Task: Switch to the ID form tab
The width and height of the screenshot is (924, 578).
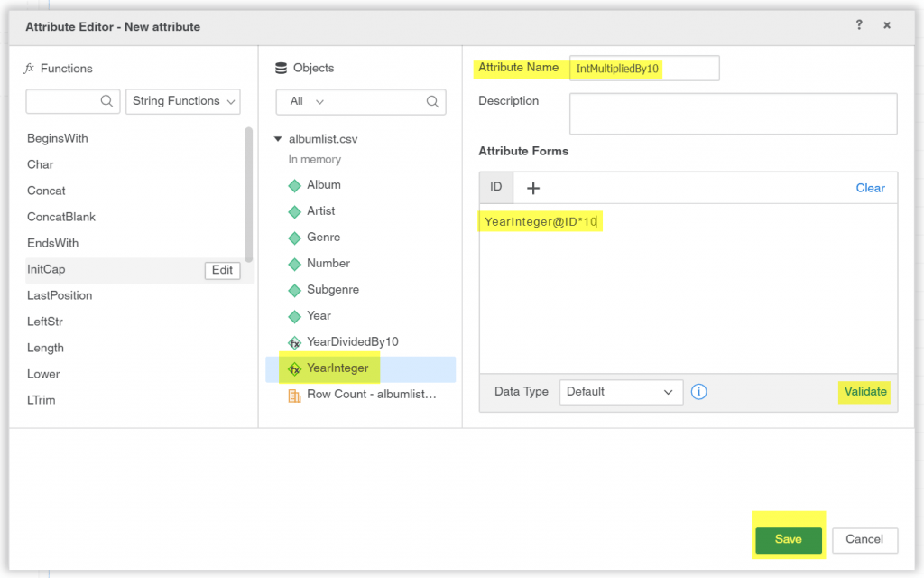Action: point(496,188)
